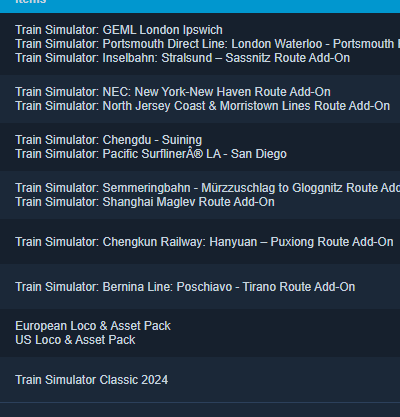Open NEC: New York-New Haven Route Add-On
This screenshot has width=400, height=417.
pos(173,92)
